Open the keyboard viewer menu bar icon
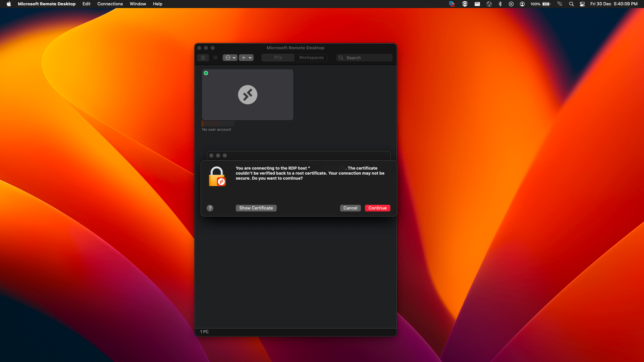Viewport: 644px width, 362px height. (477, 4)
